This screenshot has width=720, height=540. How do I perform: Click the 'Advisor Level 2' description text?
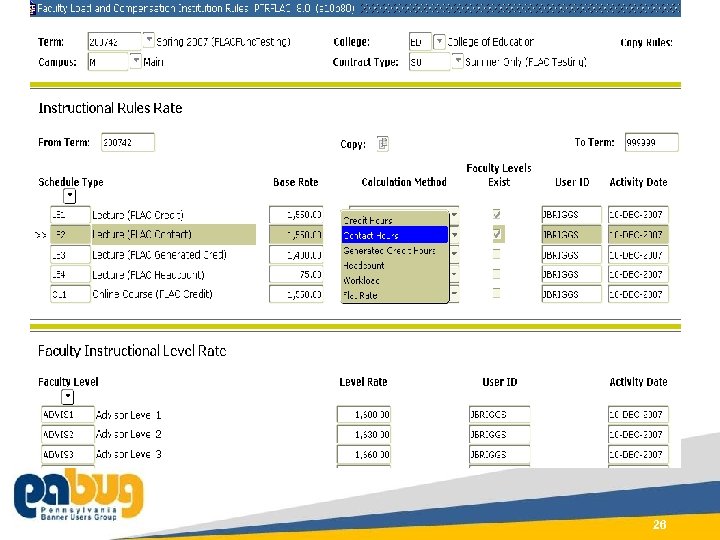129,434
